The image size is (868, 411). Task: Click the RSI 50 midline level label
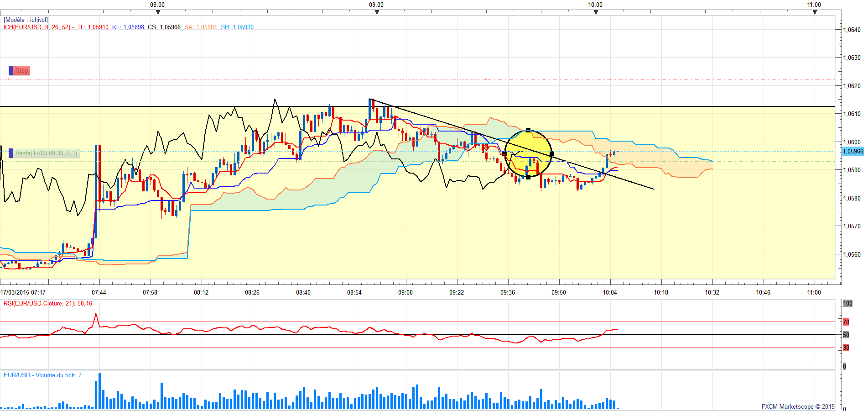(846, 335)
